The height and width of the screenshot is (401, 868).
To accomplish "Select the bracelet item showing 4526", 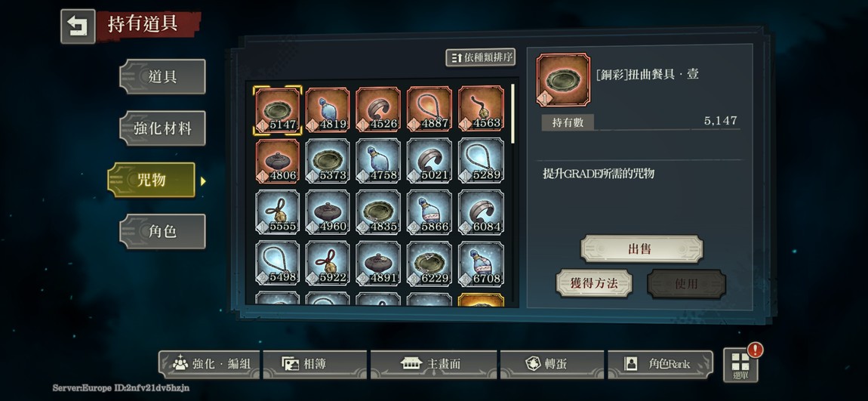I will pyautogui.click(x=379, y=110).
